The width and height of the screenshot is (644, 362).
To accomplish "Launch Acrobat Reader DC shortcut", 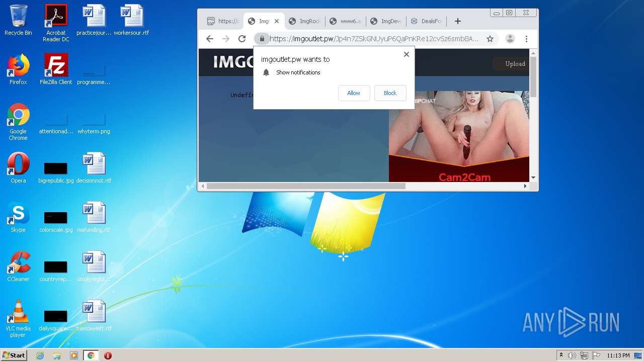I will click(x=56, y=23).
